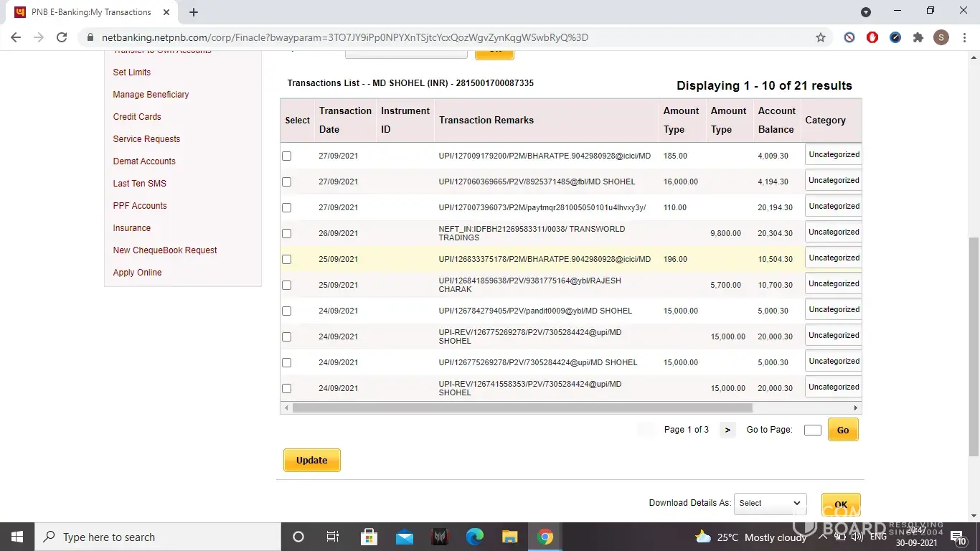Open File Explorer from the taskbar
Viewport: 980px width, 551px height.
(509, 537)
